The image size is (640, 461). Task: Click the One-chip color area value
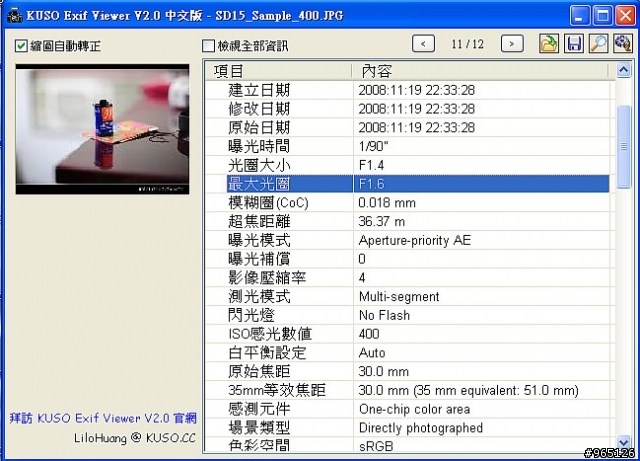[x=414, y=410]
